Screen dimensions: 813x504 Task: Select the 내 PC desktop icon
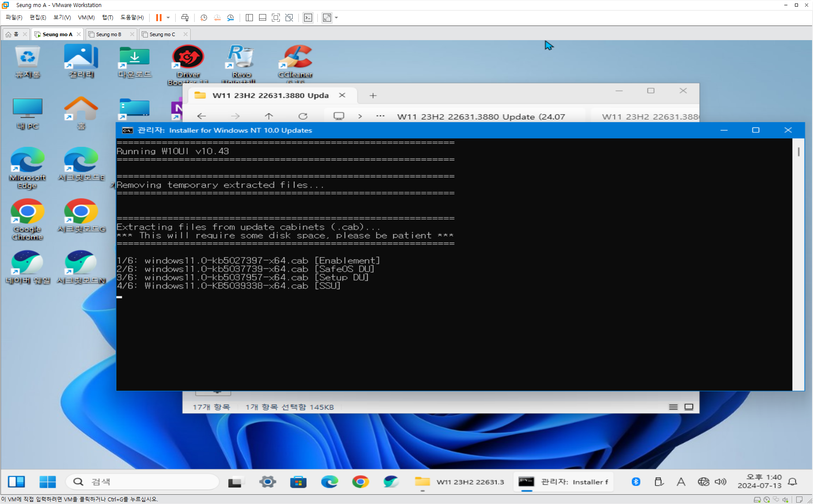[28, 114]
